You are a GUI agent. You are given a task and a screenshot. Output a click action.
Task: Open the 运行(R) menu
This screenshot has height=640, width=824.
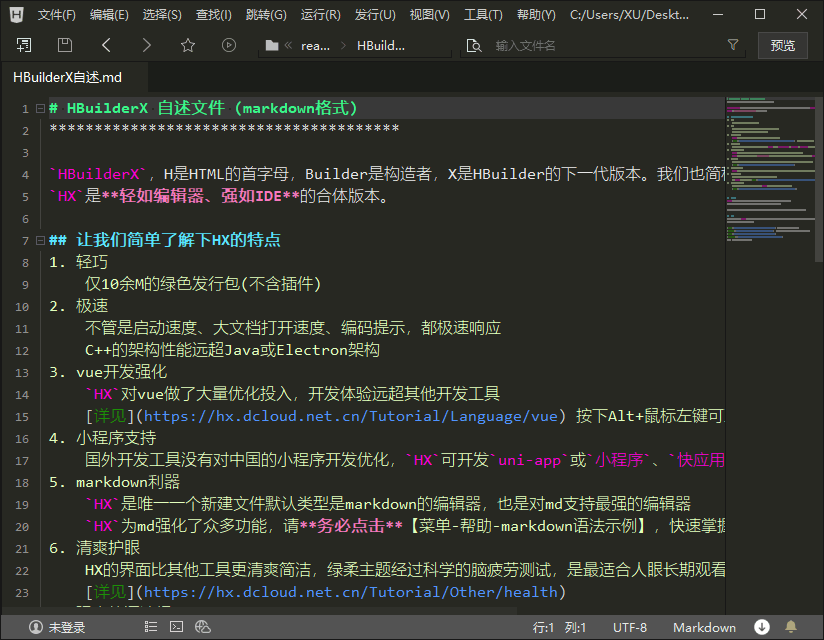321,15
